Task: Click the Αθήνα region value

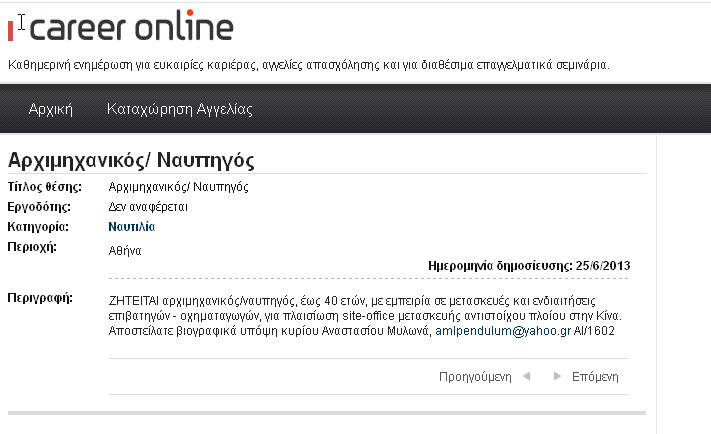Action: 125,251
